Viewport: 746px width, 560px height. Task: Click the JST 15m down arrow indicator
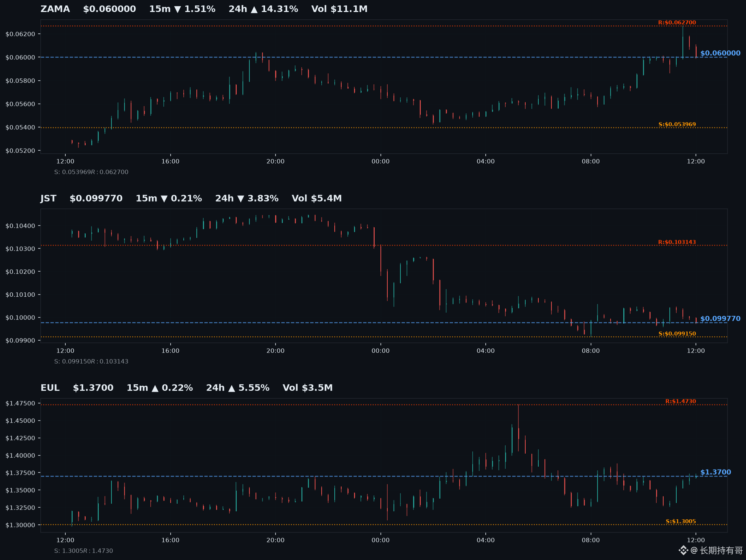(x=164, y=199)
